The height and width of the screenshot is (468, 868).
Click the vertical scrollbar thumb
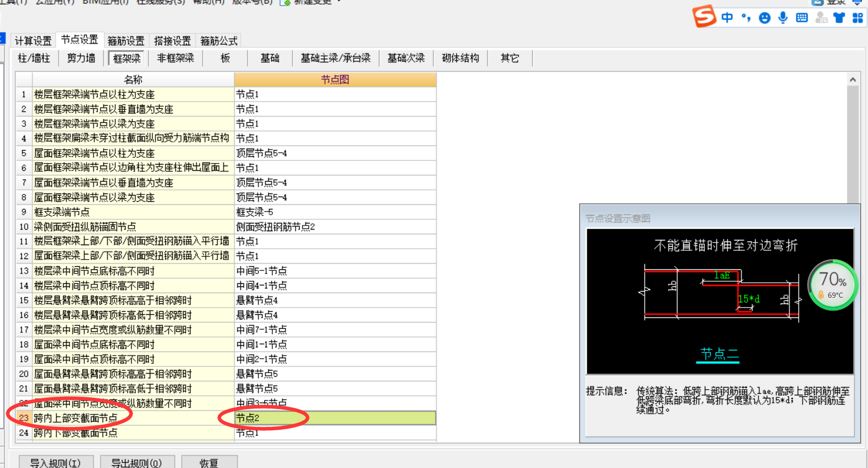(x=853, y=144)
